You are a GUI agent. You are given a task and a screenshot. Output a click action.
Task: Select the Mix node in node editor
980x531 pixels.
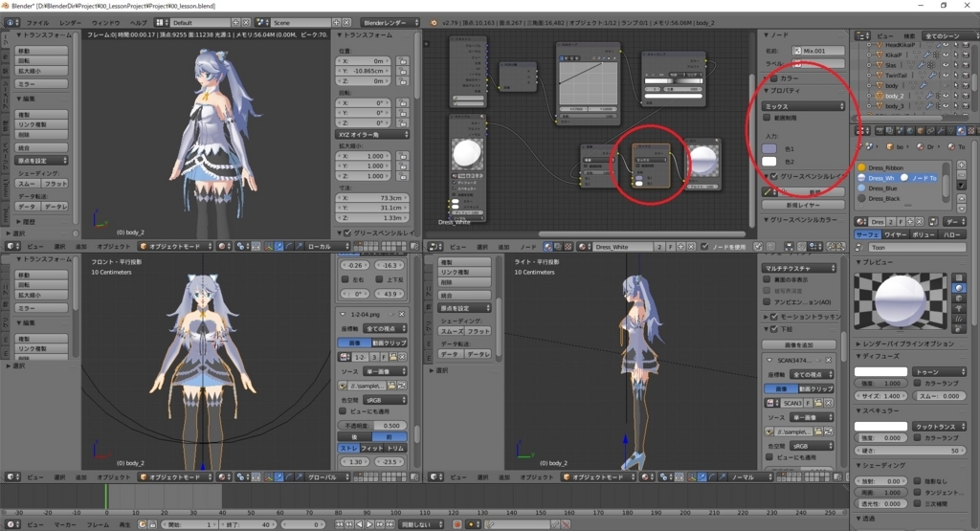651,165
